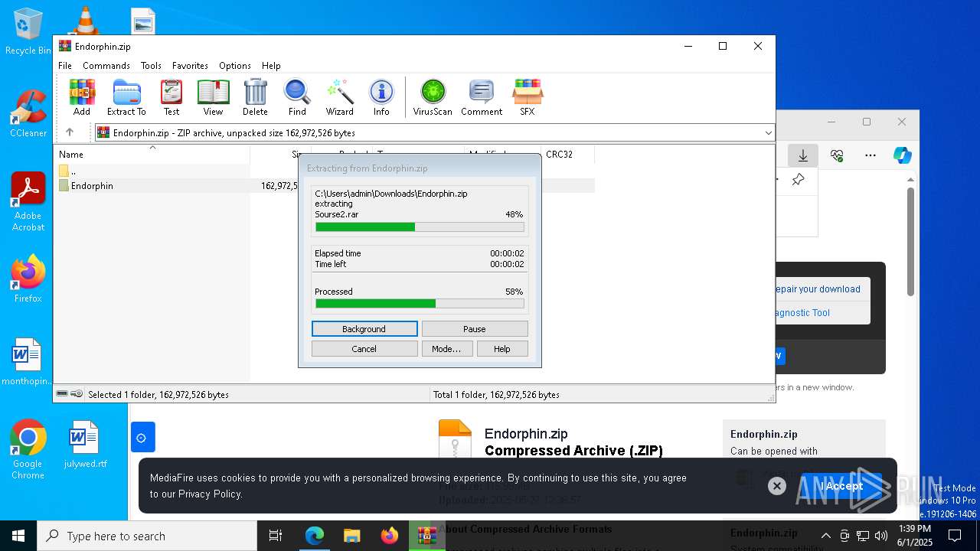Open the Find tool

[x=297, y=97]
